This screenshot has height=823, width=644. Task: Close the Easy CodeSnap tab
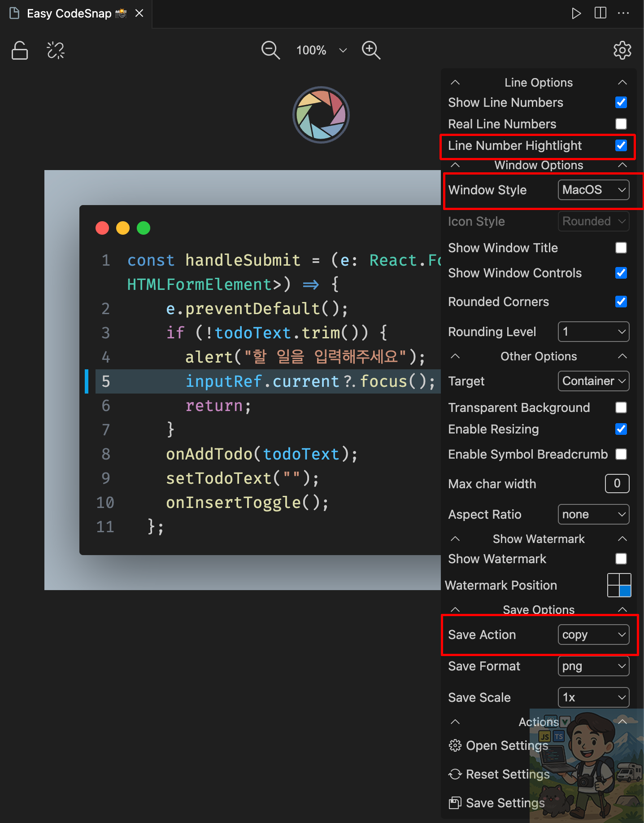click(x=139, y=13)
